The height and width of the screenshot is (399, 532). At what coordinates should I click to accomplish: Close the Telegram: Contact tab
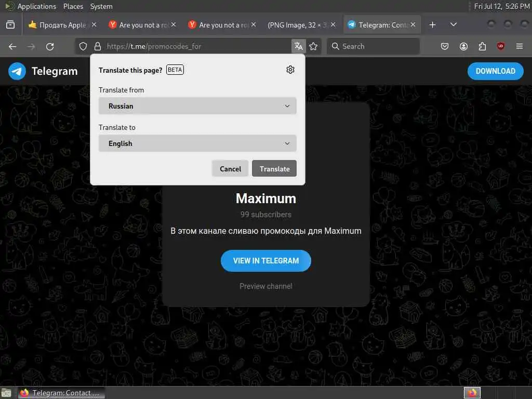[413, 25]
